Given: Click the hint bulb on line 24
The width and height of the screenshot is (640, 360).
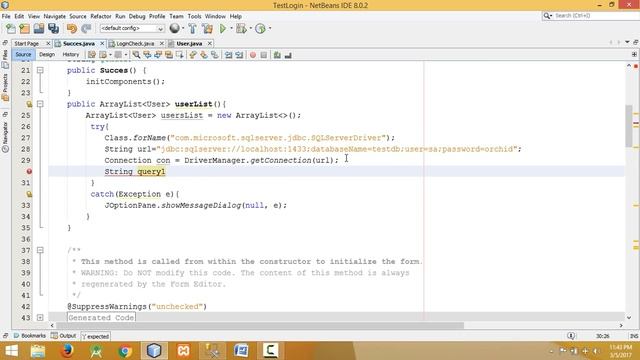Looking at the screenshot, I should [x=29, y=104].
